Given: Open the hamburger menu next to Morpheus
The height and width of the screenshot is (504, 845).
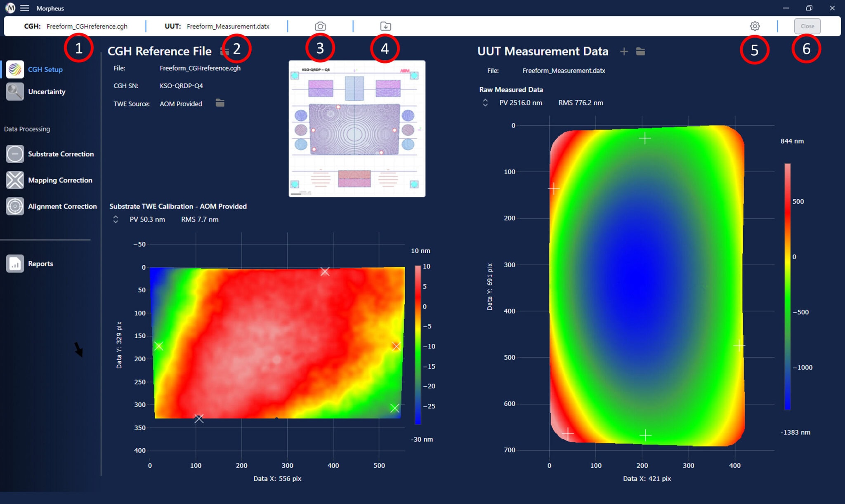Looking at the screenshot, I should [25, 8].
